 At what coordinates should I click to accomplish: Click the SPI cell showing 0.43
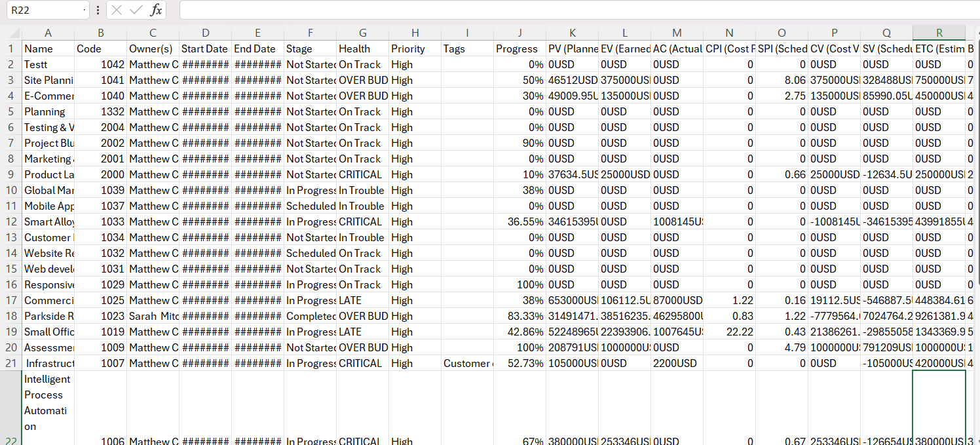[x=782, y=332]
